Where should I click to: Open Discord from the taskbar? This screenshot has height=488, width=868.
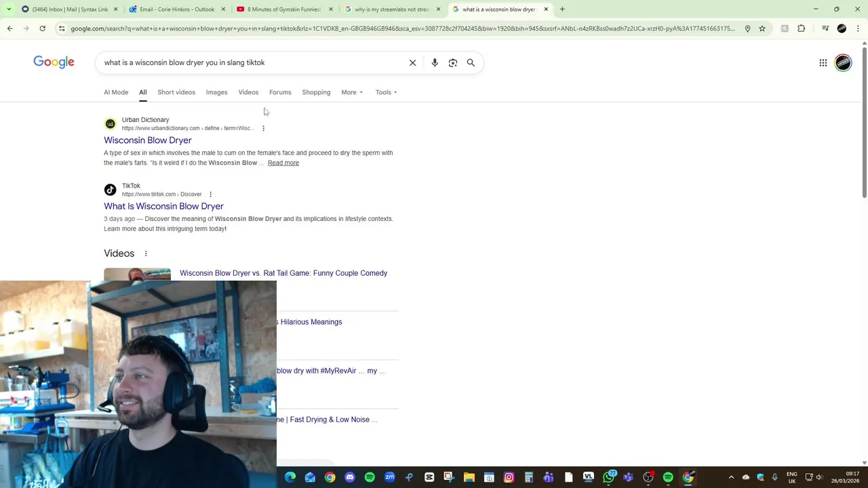[x=350, y=478]
